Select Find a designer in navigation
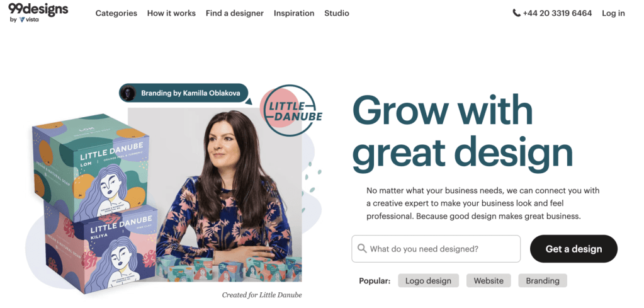The height and width of the screenshot is (308, 644). coord(235,13)
